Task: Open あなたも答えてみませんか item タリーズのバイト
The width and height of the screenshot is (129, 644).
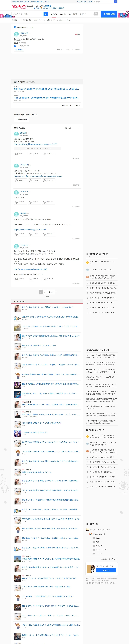Action: tap(101, 356)
